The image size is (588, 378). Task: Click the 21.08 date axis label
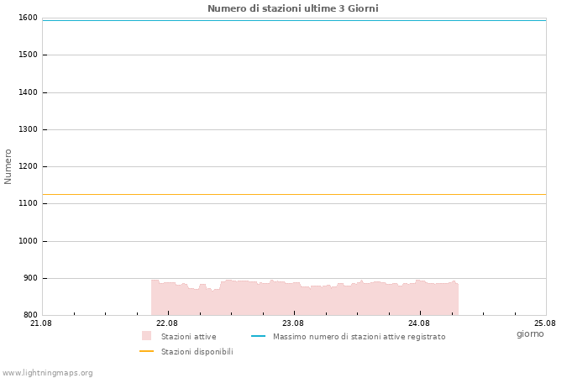[41, 323]
